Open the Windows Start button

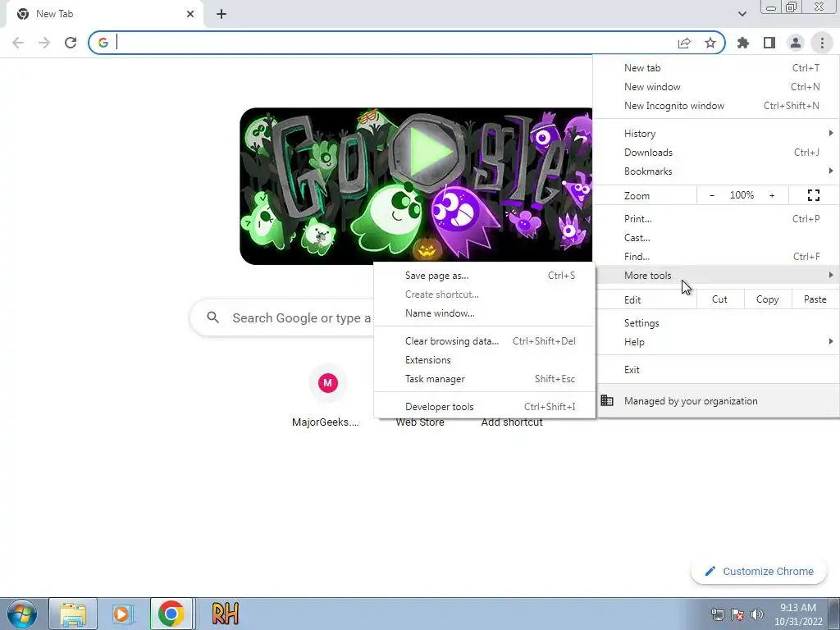(22, 614)
